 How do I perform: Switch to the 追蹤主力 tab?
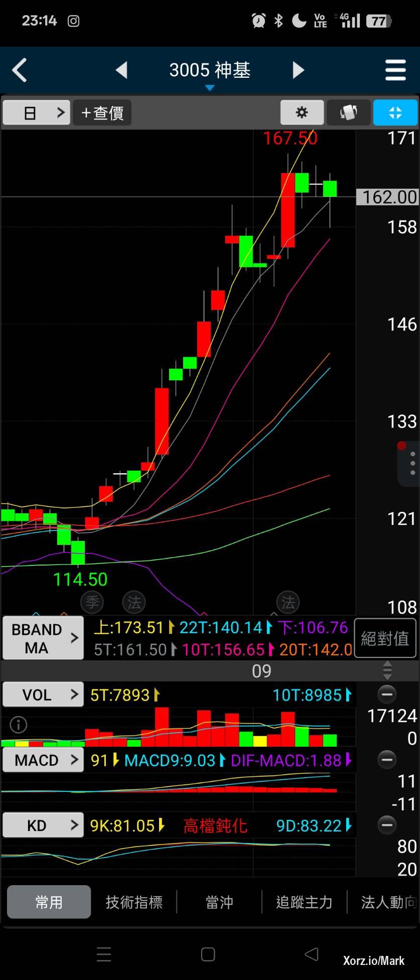[x=304, y=902]
